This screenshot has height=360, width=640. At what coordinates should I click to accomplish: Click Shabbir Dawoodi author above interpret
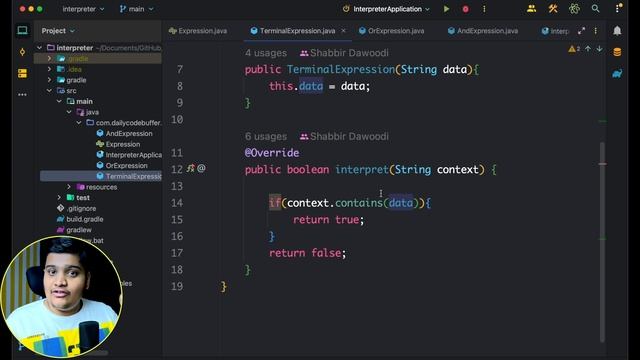tap(344, 136)
